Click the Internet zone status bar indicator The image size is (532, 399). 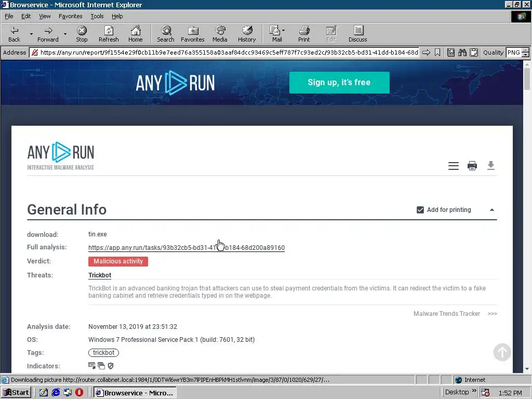pyautogui.click(x=471, y=380)
